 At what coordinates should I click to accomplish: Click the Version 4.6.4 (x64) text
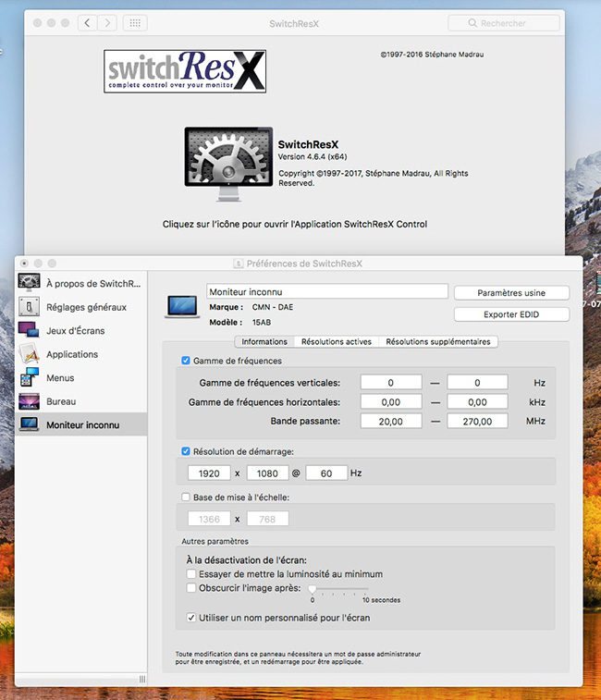(x=313, y=156)
